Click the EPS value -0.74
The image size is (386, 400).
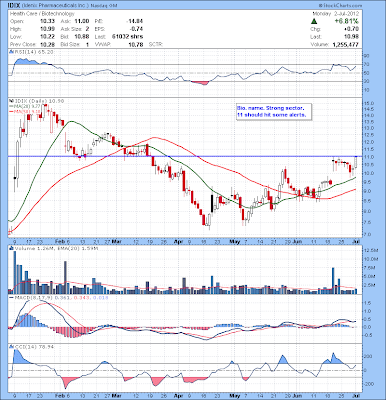pos(137,29)
